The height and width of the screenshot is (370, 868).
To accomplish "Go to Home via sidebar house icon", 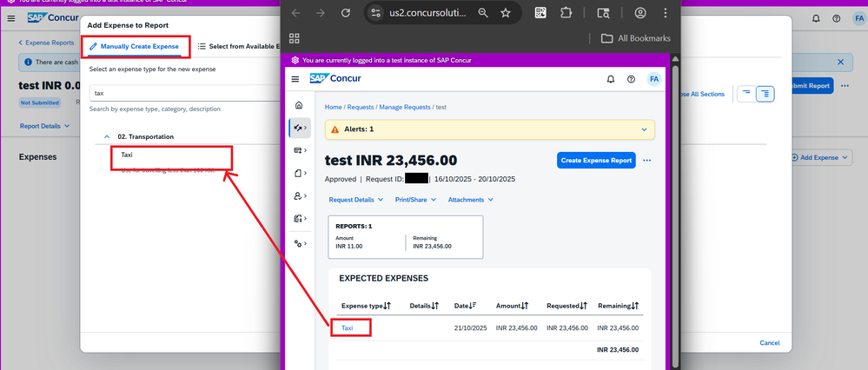I will pyautogui.click(x=299, y=105).
